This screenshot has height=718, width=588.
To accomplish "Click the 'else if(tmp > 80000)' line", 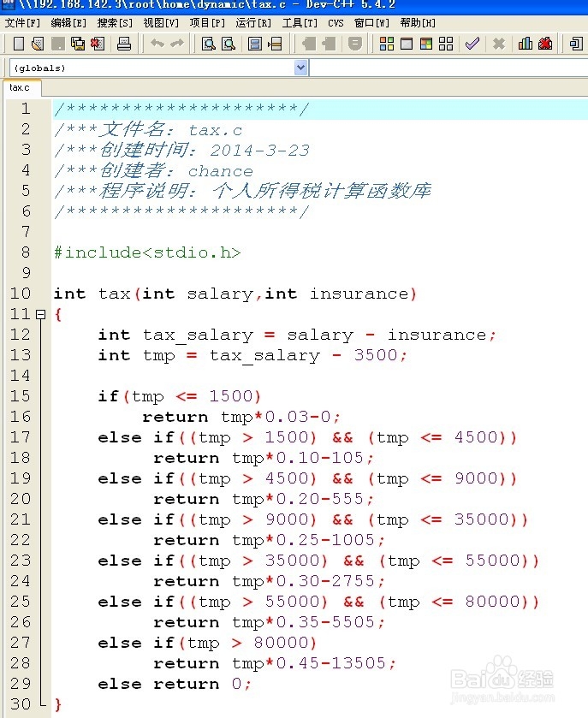I will pos(207,643).
